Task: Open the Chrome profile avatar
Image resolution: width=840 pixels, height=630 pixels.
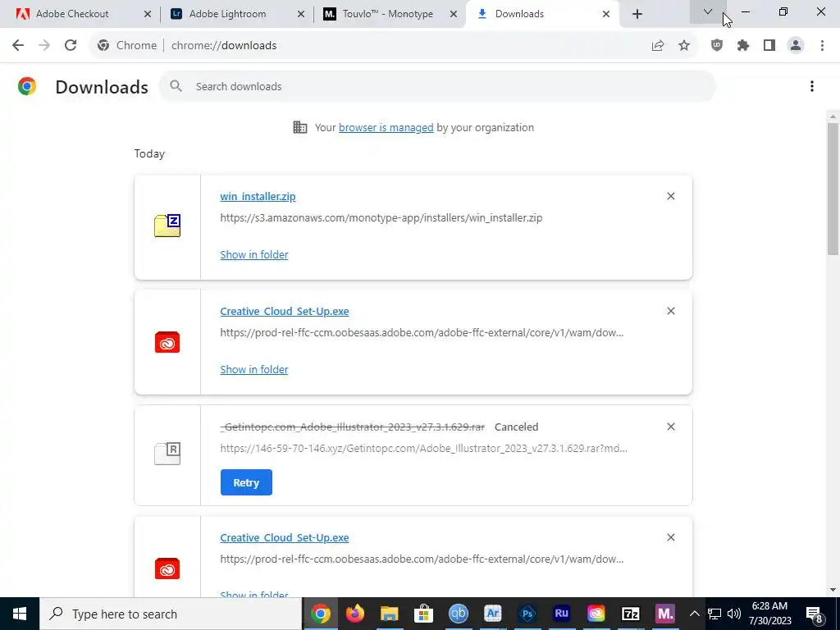Action: [796, 46]
